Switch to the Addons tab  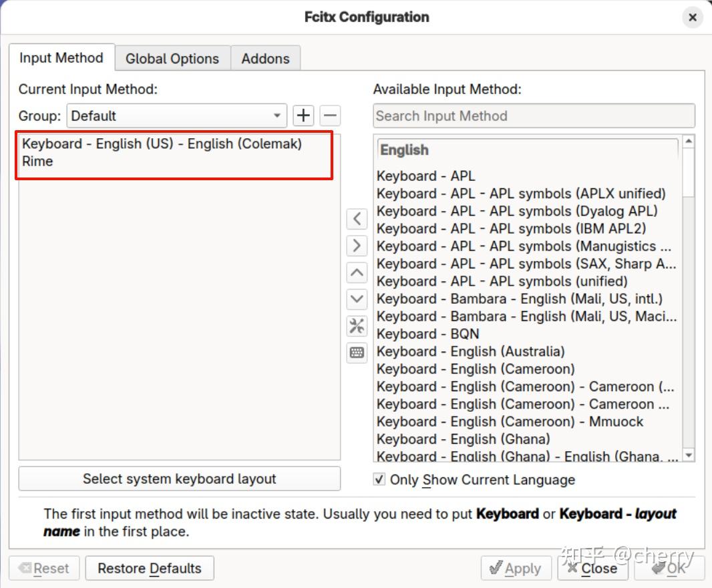coord(265,59)
